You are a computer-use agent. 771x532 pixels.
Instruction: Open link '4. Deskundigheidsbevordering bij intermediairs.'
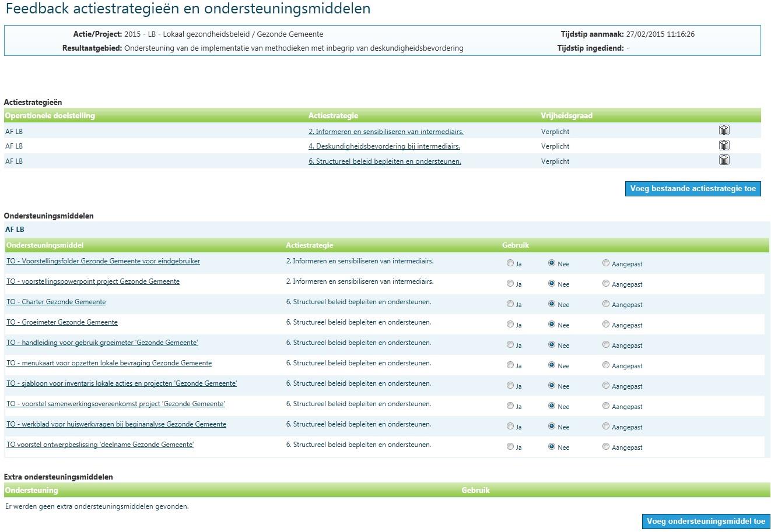click(x=384, y=146)
